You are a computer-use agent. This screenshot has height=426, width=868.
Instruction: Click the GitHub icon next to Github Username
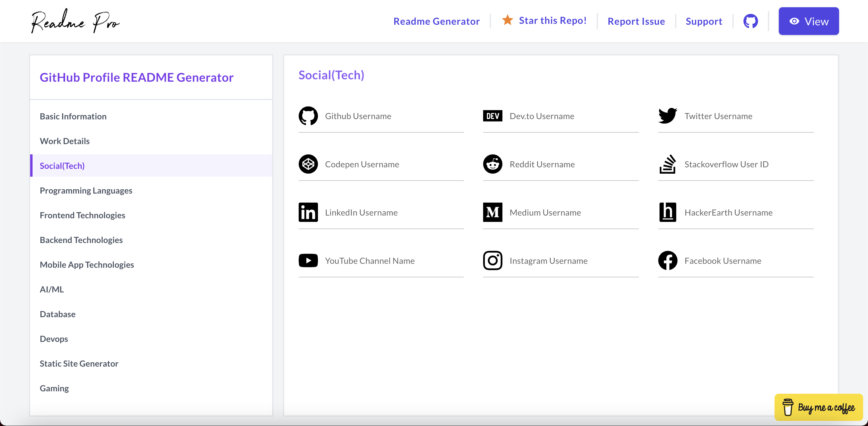pos(308,116)
